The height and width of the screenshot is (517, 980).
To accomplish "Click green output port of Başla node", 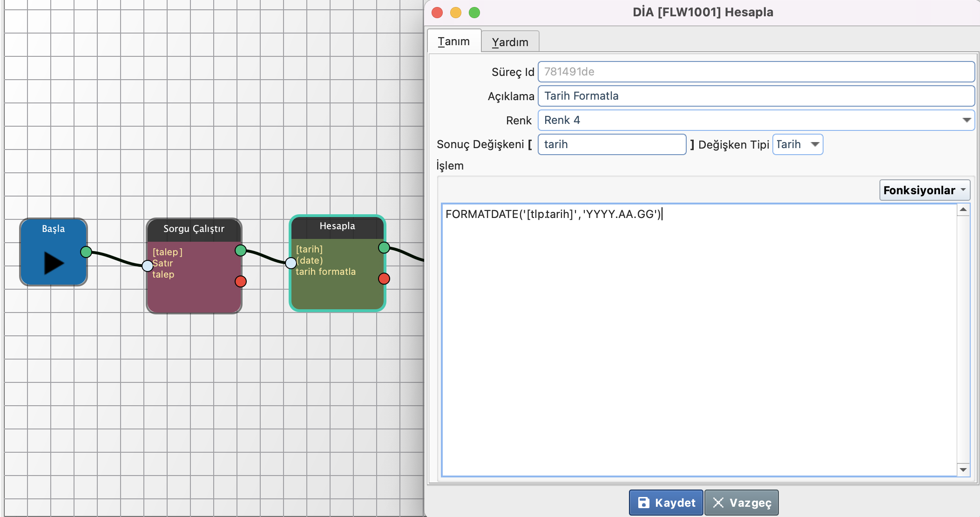I will pyautogui.click(x=86, y=252).
